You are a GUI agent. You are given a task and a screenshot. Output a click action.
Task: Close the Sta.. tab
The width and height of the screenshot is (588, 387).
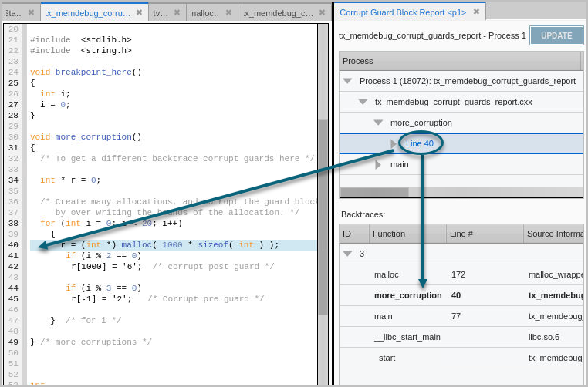coord(31,12)
